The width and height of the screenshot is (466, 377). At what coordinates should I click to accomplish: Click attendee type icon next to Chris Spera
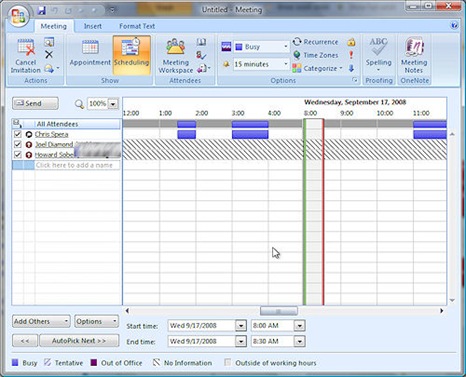pyautogui.click(x=29, y=134)
